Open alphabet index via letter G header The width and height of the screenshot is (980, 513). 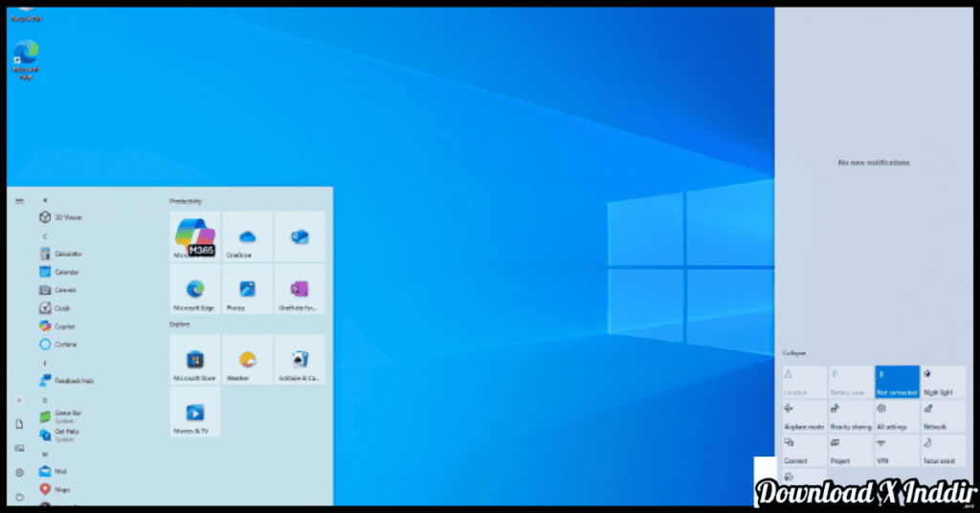click(44, 400)
